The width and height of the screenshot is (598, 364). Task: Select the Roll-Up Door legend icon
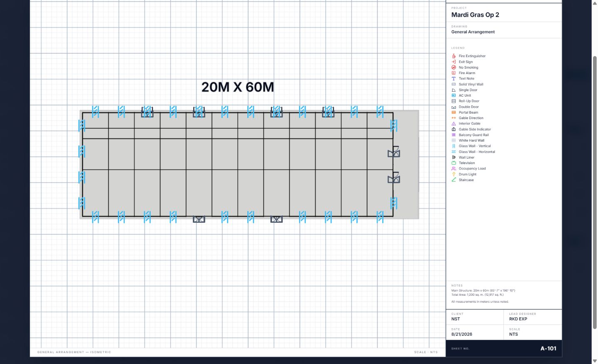click(453, 101)
